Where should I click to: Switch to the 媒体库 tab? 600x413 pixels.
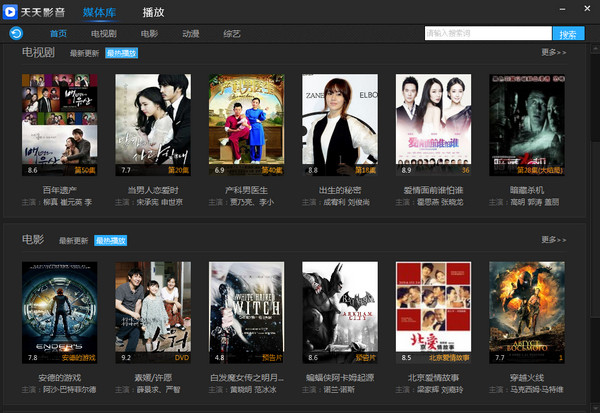pos(99,12)
